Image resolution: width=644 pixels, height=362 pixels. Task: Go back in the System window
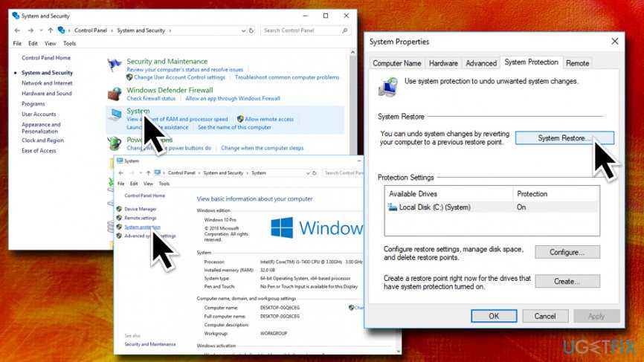tap(120, 173)
